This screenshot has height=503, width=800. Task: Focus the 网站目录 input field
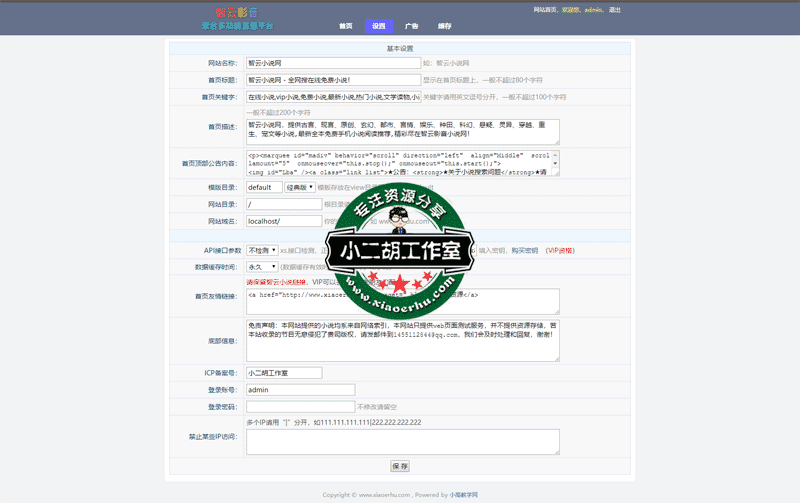pos(284,204)
